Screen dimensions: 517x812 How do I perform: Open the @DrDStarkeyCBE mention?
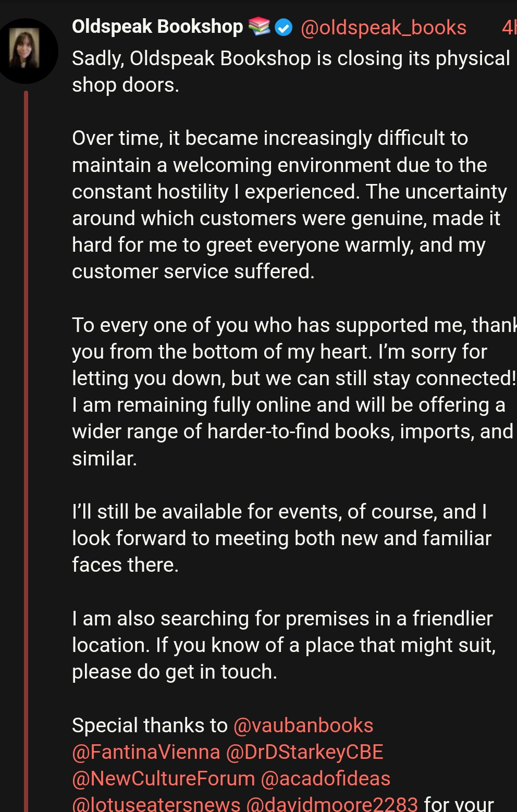click(x=305, y=752)
